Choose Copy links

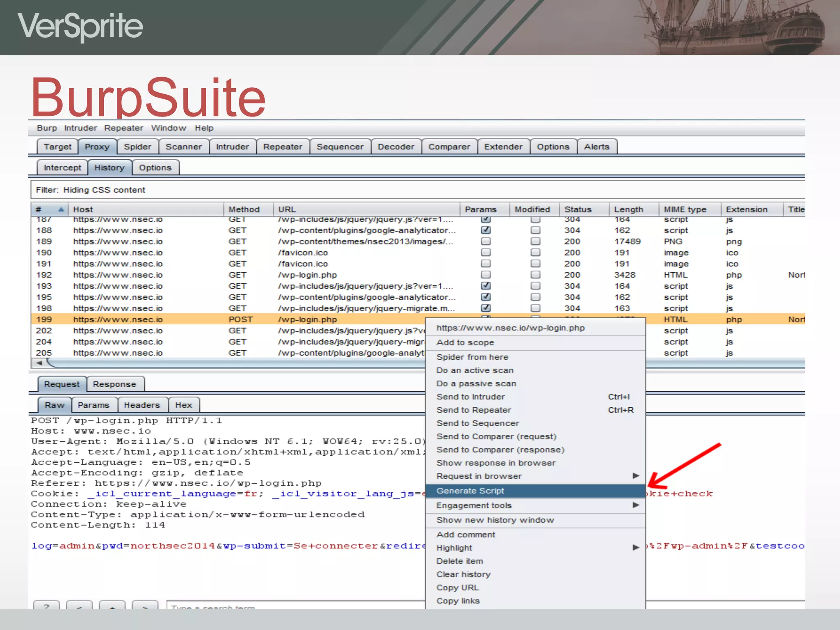pyautogui.click(x=535, y=601)
